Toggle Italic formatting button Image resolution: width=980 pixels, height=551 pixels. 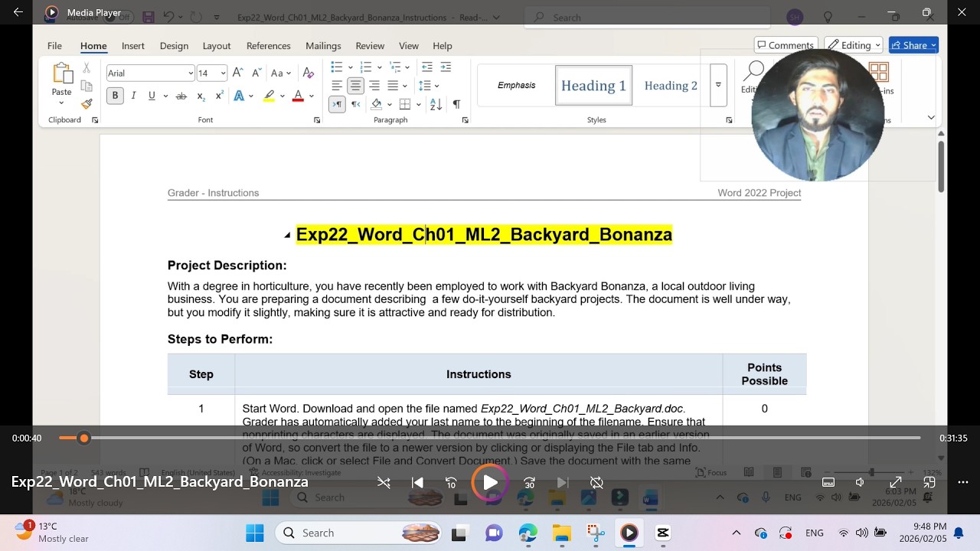click(133, 96)
